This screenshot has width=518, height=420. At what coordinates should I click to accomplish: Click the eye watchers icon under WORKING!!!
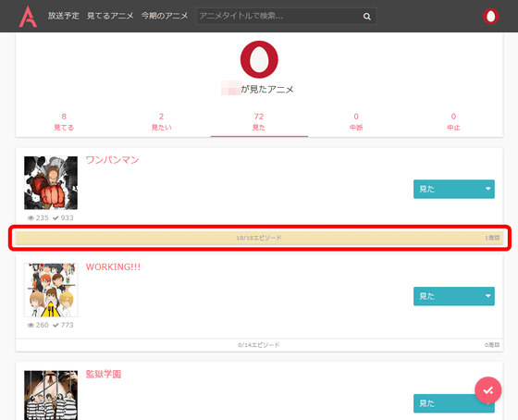click(31, 325)
